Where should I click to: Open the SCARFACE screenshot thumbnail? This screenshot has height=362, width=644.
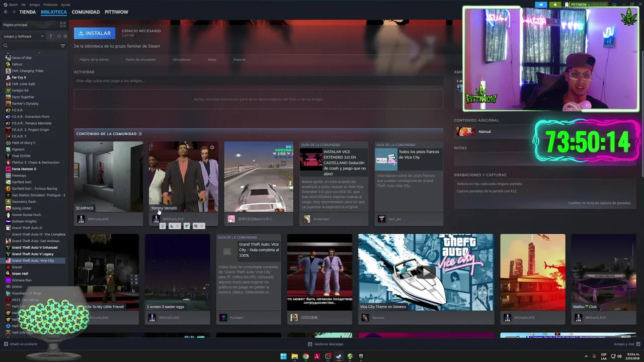[108, 176]
